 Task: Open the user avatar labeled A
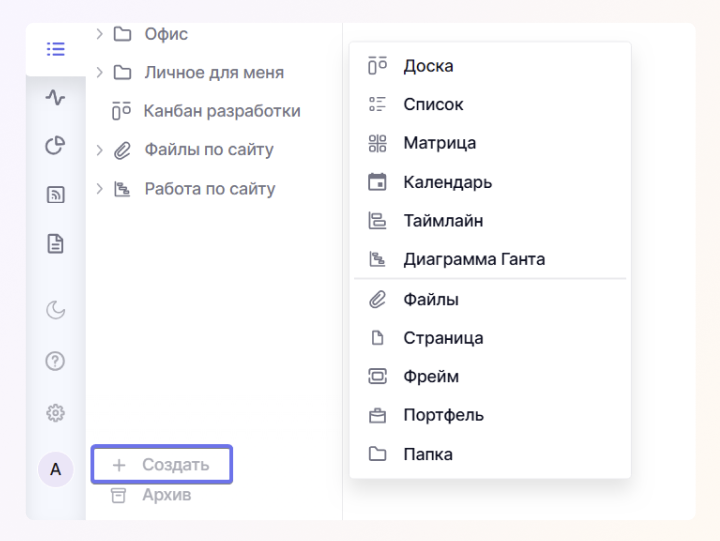coord(56,469)
